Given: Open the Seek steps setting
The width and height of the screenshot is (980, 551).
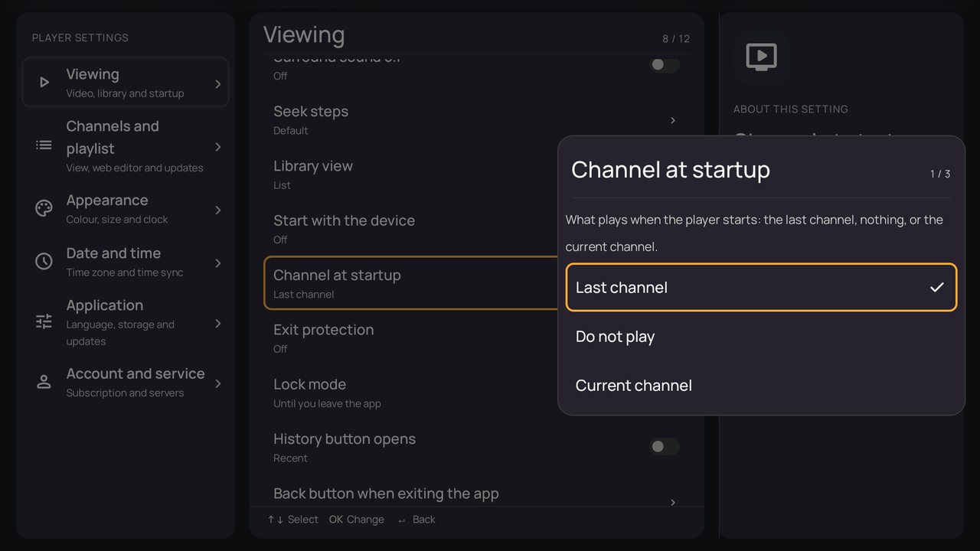Looking at the screenshot, I should pos(476,120).
